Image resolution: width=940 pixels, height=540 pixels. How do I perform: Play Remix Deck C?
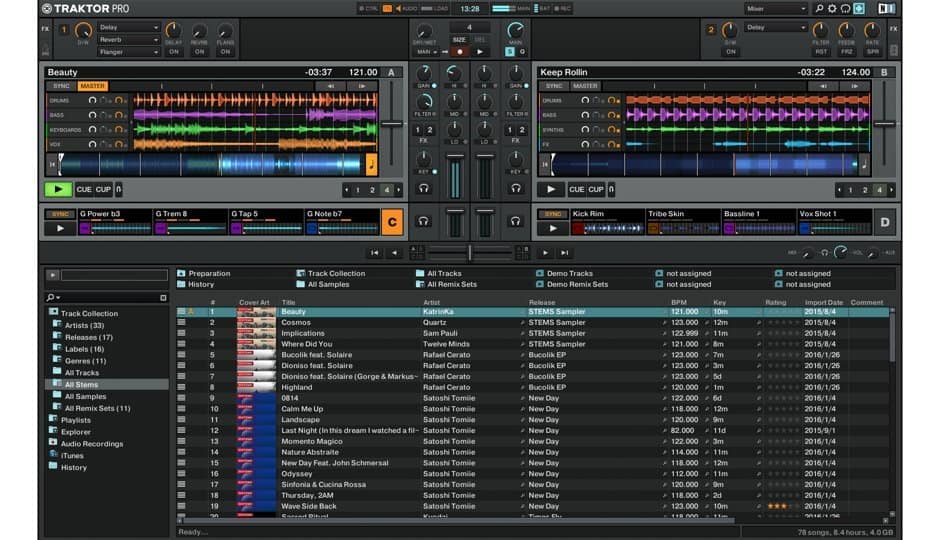pyautogui.click(x=60, y=228)
